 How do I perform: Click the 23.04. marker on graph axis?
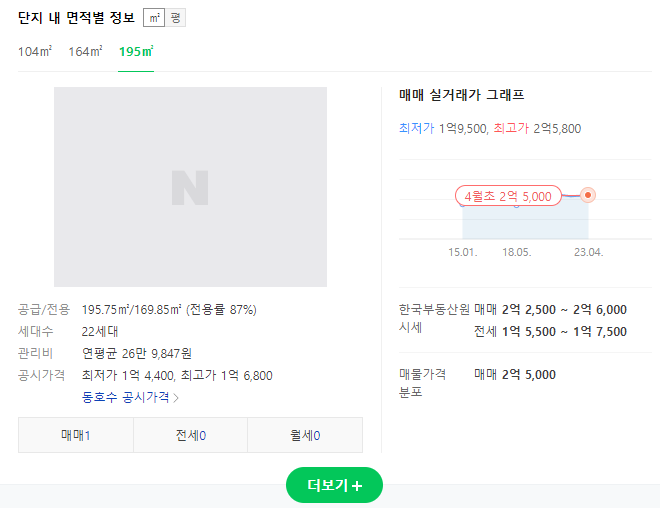pyautogui.click(x=588, y=252)
